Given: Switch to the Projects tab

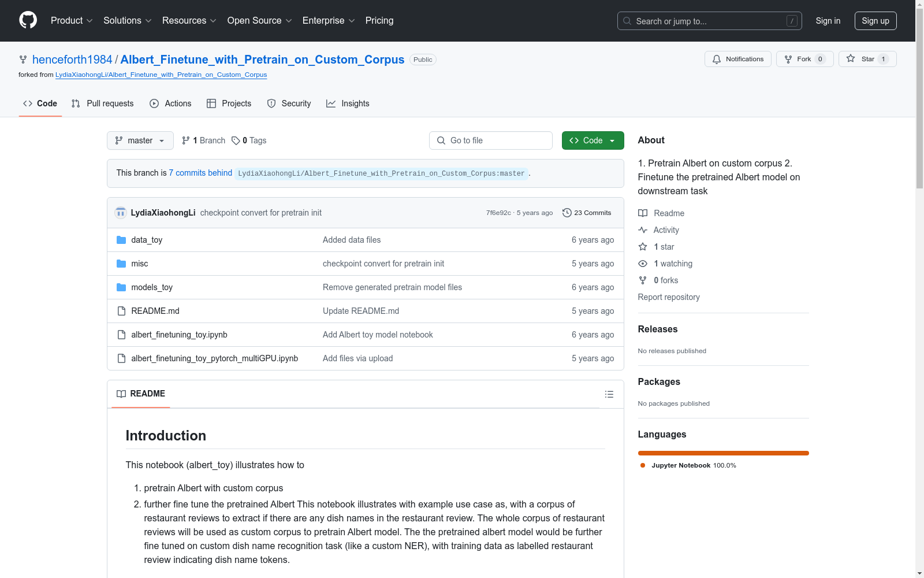Looking at the screenshot, I should [229, 103].
